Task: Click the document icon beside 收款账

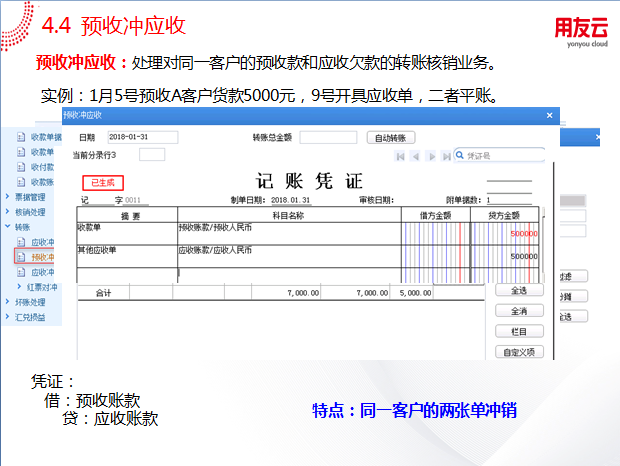Action: click(x=21, y=182)
